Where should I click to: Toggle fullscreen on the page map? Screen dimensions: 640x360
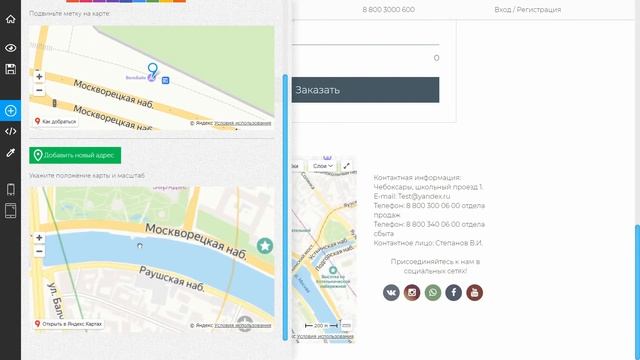coord(347,166)
